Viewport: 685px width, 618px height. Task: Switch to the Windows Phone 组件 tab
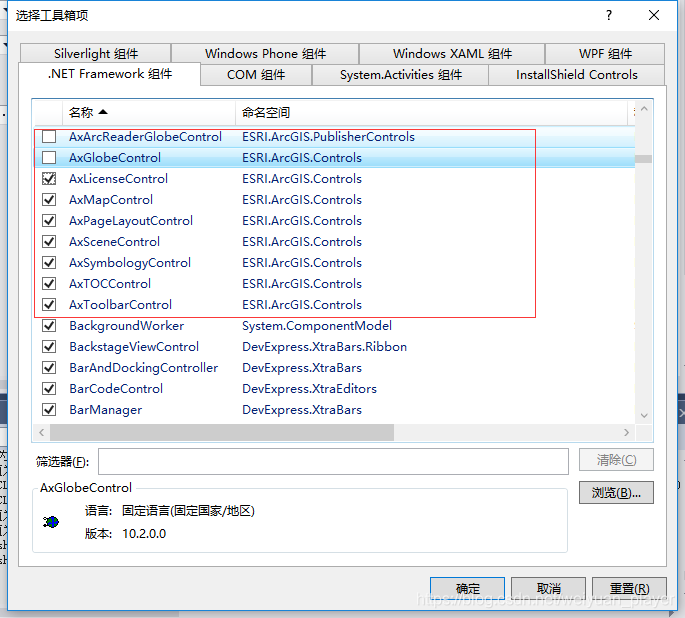click(x=265, y=54)
